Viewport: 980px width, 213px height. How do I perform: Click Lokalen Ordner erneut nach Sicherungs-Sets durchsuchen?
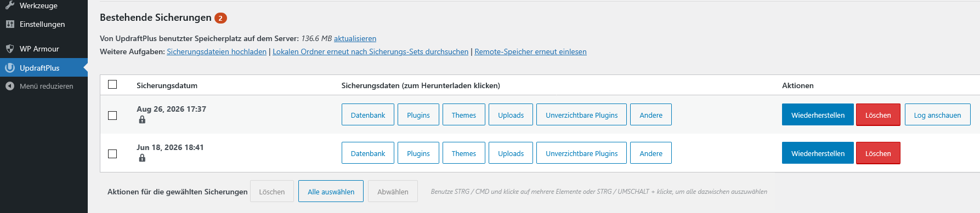pos(370,51)
